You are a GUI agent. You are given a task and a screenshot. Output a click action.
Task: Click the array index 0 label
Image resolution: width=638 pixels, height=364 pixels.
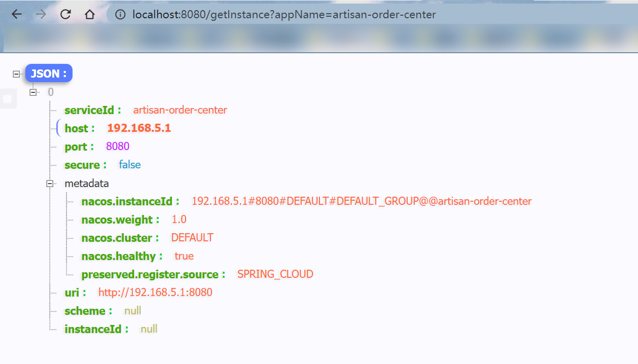50,92
